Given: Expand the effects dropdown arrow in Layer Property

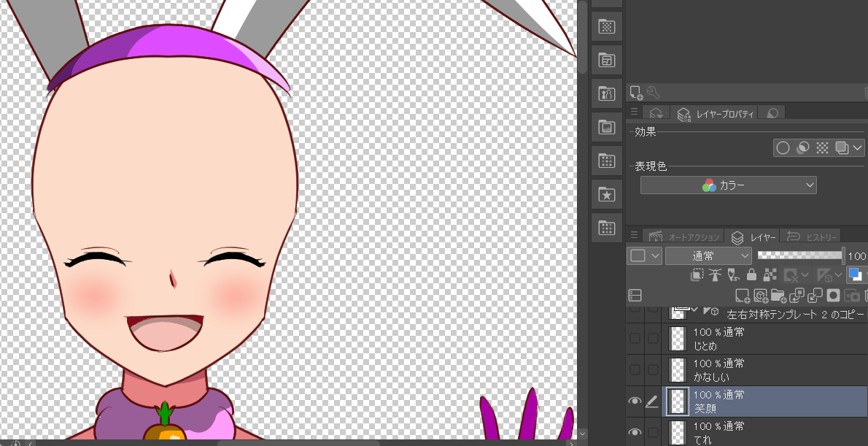Looking at the screenshot, I should click(856, 147).
